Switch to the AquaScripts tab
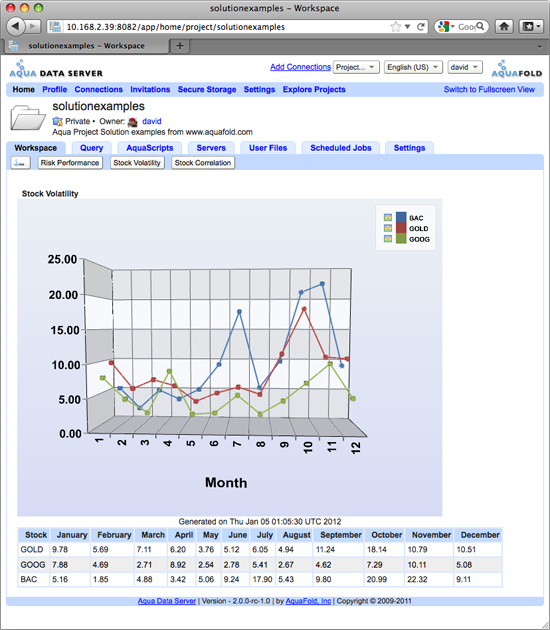 click(149, 148)
